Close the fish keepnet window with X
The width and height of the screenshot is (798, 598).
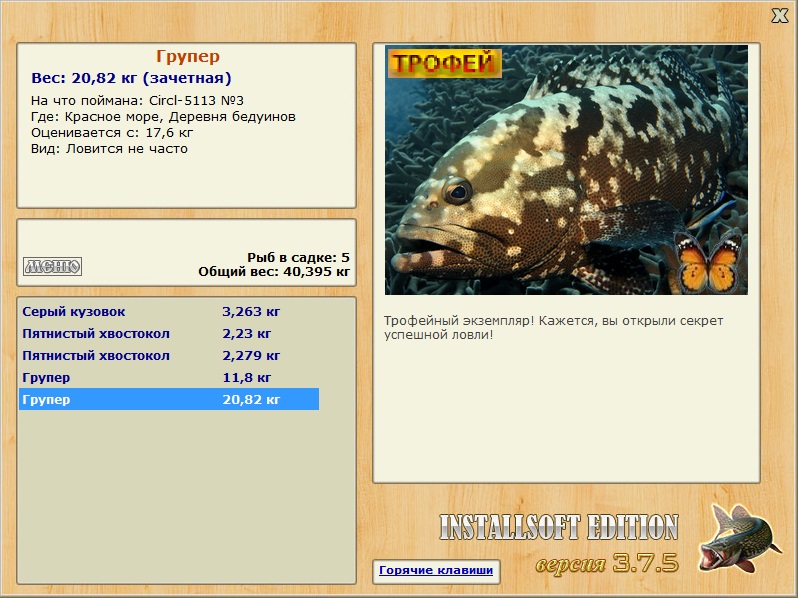tap(779, 16)
